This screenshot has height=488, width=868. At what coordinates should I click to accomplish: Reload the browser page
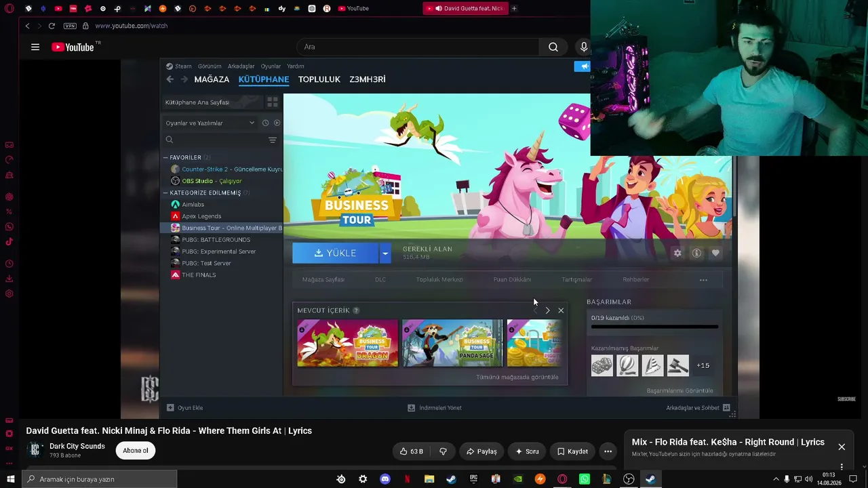(x=52, y=26)
